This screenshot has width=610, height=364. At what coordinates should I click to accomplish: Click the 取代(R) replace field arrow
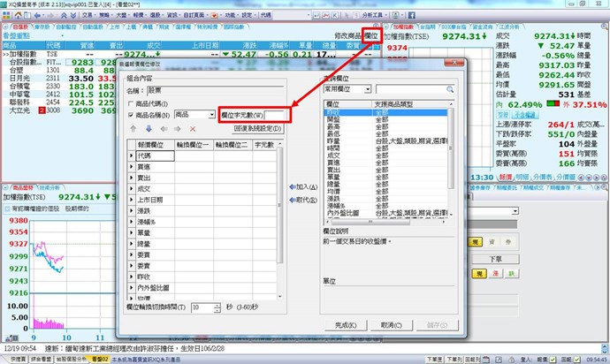(303, 201)
